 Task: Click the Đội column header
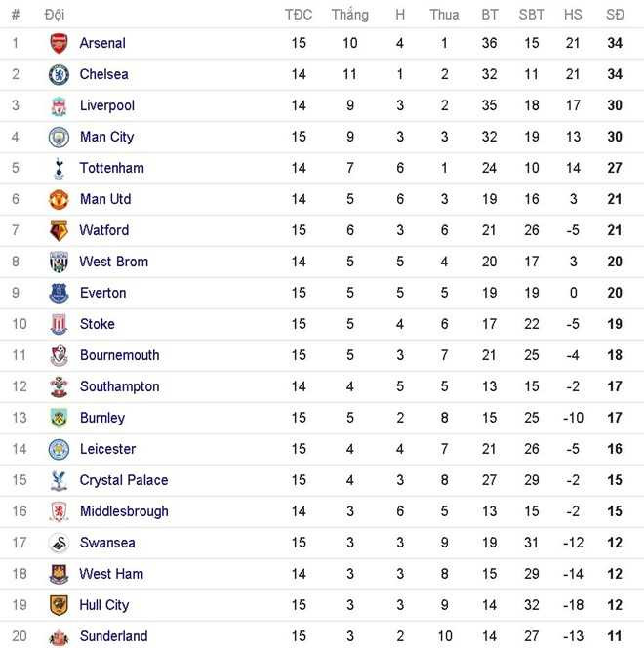[55, 15]
